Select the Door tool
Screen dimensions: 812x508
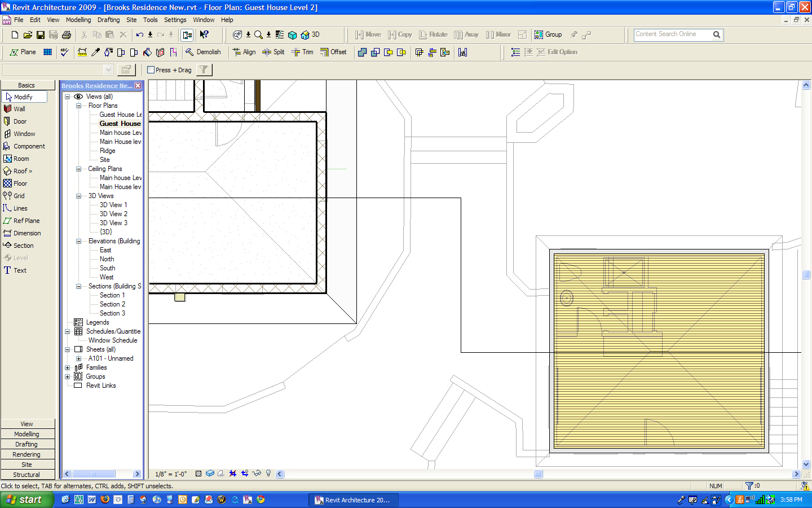[x=20, y=121]
